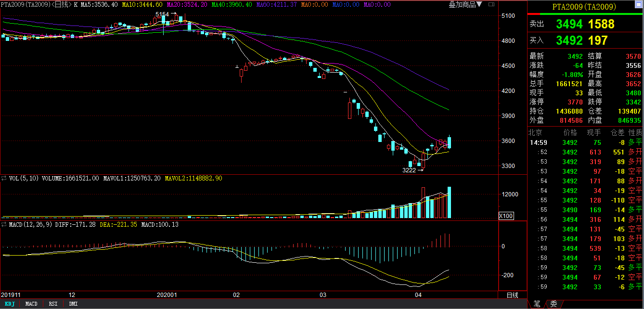Open the 笔 tick details tab
The image size is (644, 309).
537,304
